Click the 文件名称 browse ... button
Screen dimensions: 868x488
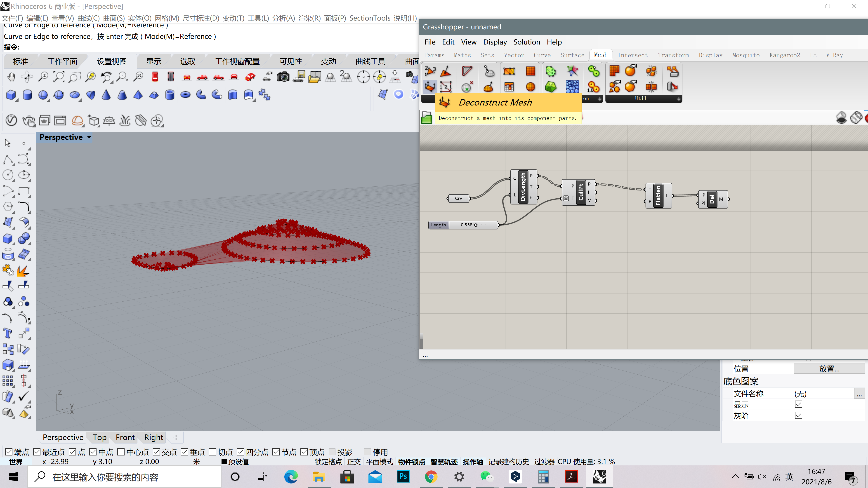[x=859, y=393]
